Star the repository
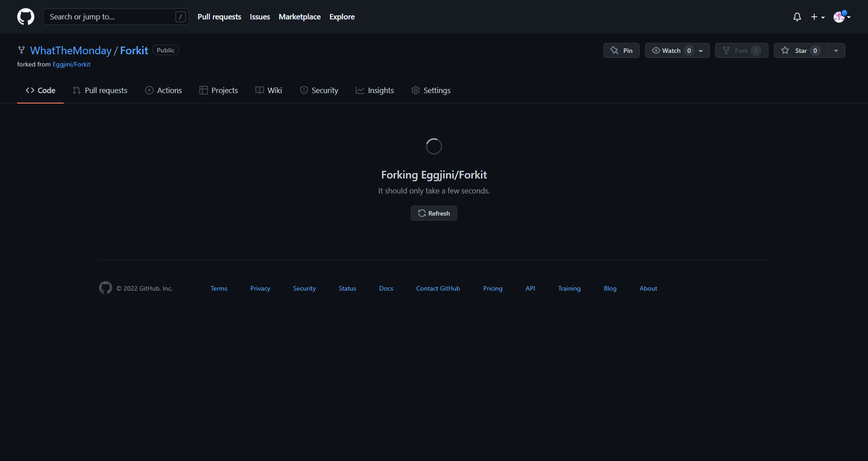The height and width of the screenshot is (461, 868). pyautogui.click(x=801, y=51)
